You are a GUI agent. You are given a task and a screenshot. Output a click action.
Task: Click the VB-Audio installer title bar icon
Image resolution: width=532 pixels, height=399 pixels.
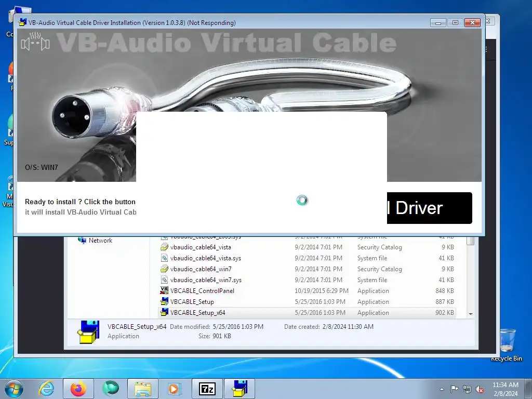pyautogui.click(x=22, y=23)
